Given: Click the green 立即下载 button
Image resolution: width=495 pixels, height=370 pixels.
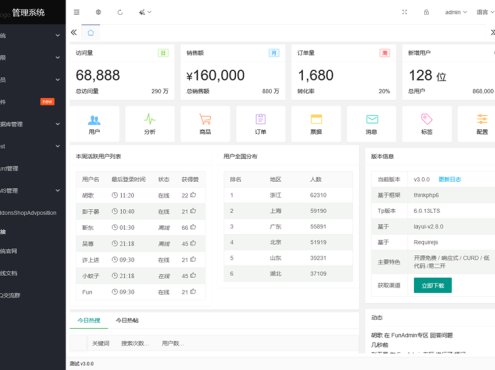Looking at the screenshot, I should click(x=433, y=286).
